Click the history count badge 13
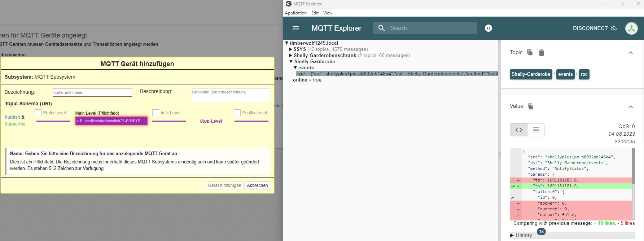 [x=541, y=232]
